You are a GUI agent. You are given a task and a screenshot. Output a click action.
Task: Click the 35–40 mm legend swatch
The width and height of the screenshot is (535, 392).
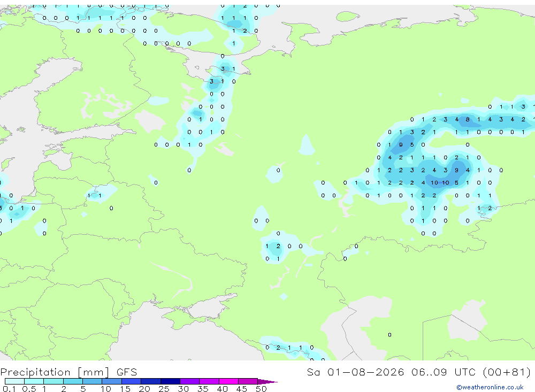pyautogui.click(x=209, y=381)
